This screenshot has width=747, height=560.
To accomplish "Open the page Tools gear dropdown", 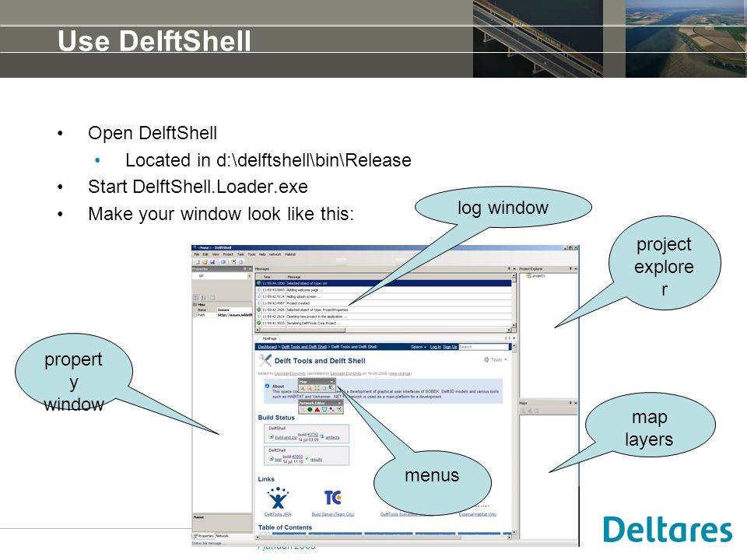I will (496, 359).
